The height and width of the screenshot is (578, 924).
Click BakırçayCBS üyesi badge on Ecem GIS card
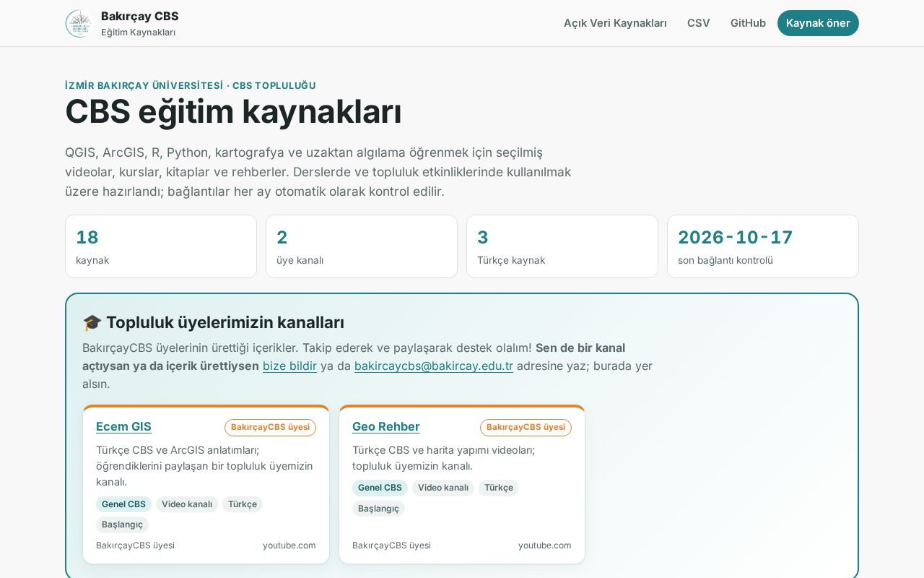(270, 427)
